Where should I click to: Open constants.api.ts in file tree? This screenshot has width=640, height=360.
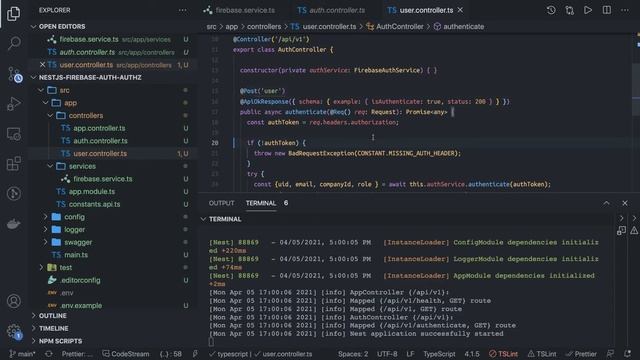pyautogui.click(x=94, y=204)
